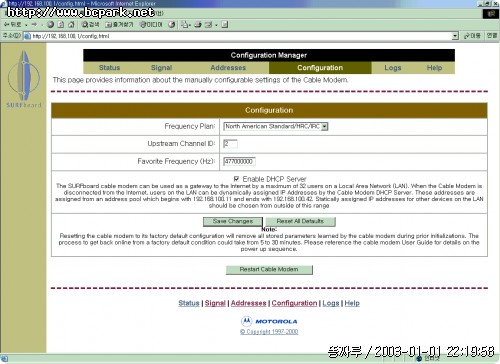Image resolution: width=500 pixels, height=364 pixels.
Task: Open the 검색 Search pane
Action: point(90,25)
